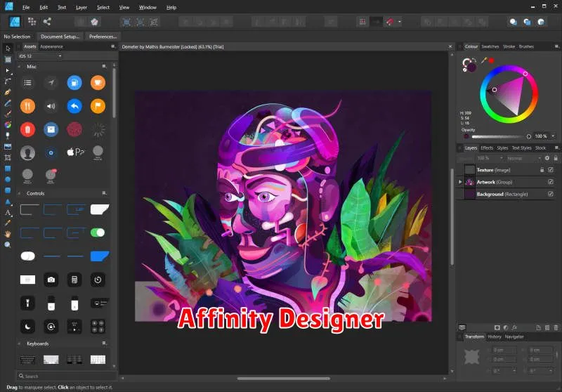Open the Layer menu

click(82, 7)
